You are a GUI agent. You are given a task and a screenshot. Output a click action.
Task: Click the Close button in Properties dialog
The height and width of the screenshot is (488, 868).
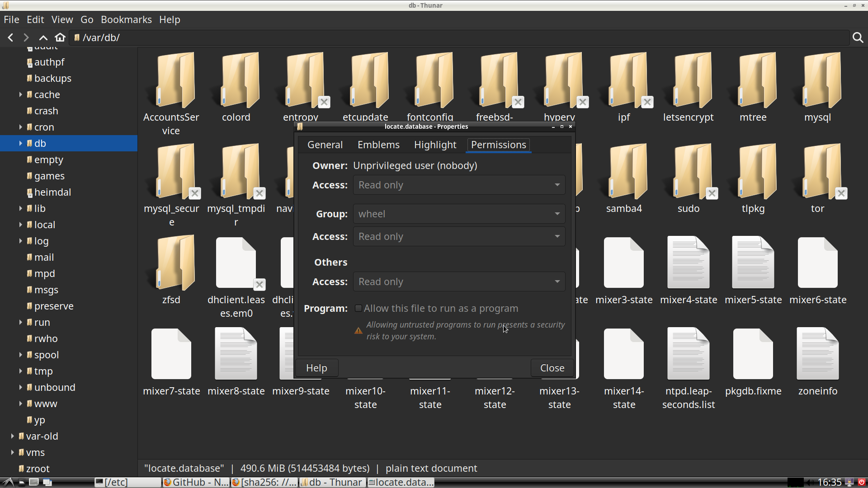552,368
